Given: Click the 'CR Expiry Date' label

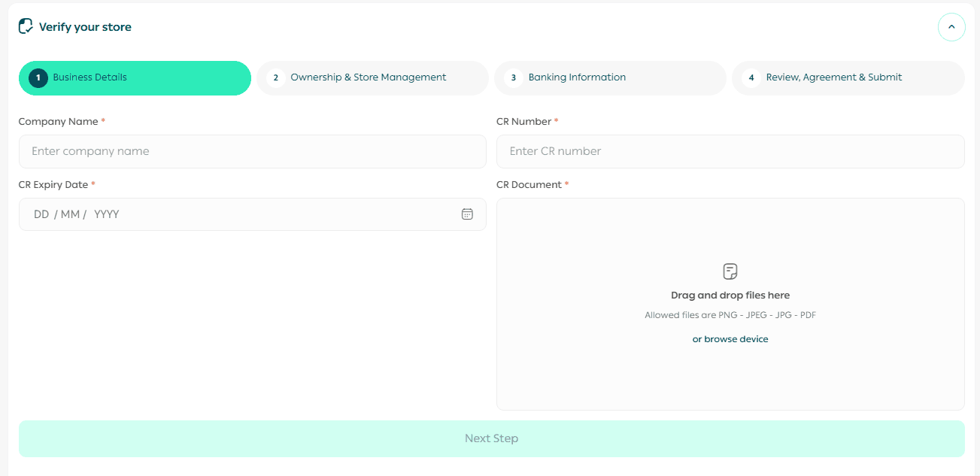Looking at the screenshot, I should point(53,185).
